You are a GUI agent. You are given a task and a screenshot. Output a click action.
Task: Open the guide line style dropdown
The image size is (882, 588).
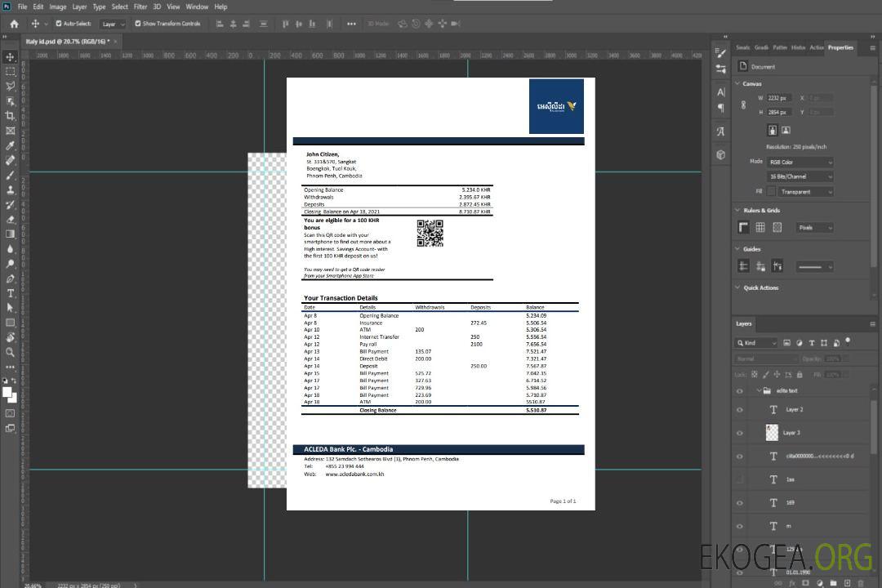point(815,267)
